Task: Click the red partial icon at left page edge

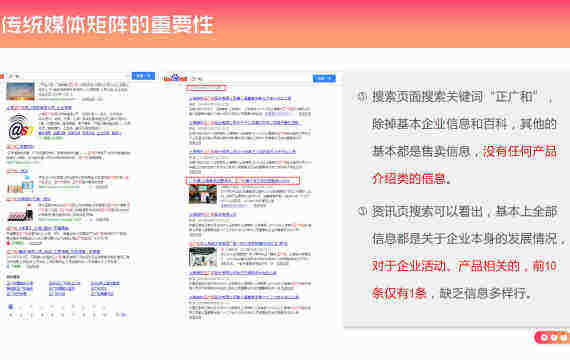Action: click(1, 76)
